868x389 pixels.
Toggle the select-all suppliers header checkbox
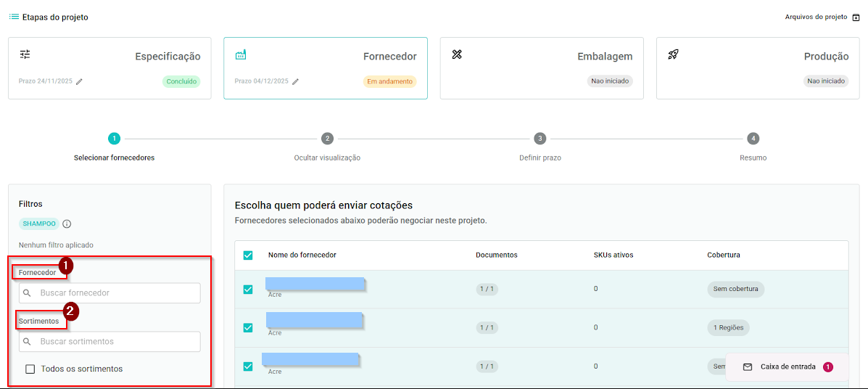click(248, 255)
